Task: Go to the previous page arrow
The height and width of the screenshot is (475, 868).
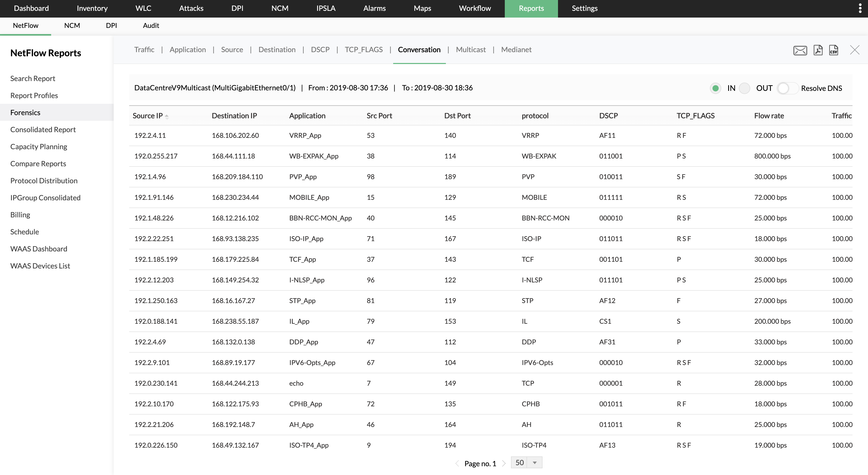Action: click(457, 463)
